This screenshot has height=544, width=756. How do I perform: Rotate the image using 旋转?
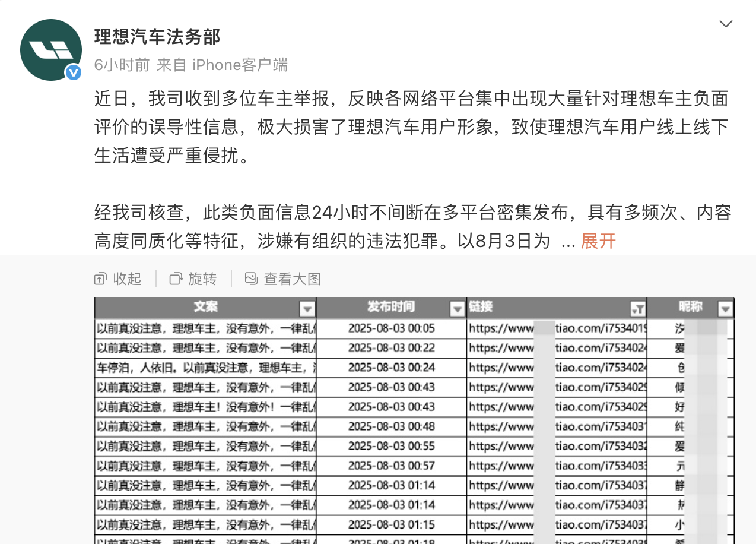[193, 279]
